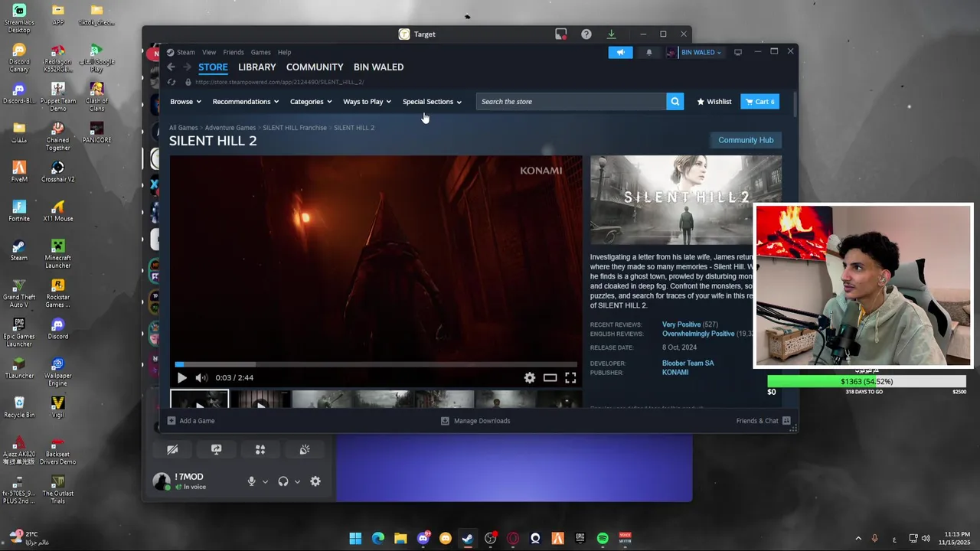Click the Steam forward navigation arrow
The height and width of the screenshot is (551, 980).
click(x=186, y=67)
